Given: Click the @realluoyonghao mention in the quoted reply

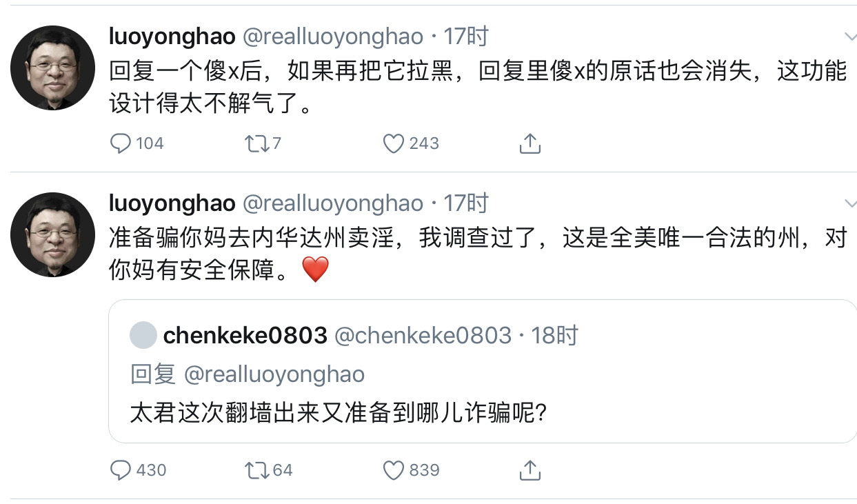Looking at the screenshot, I should tap(274, 374).
